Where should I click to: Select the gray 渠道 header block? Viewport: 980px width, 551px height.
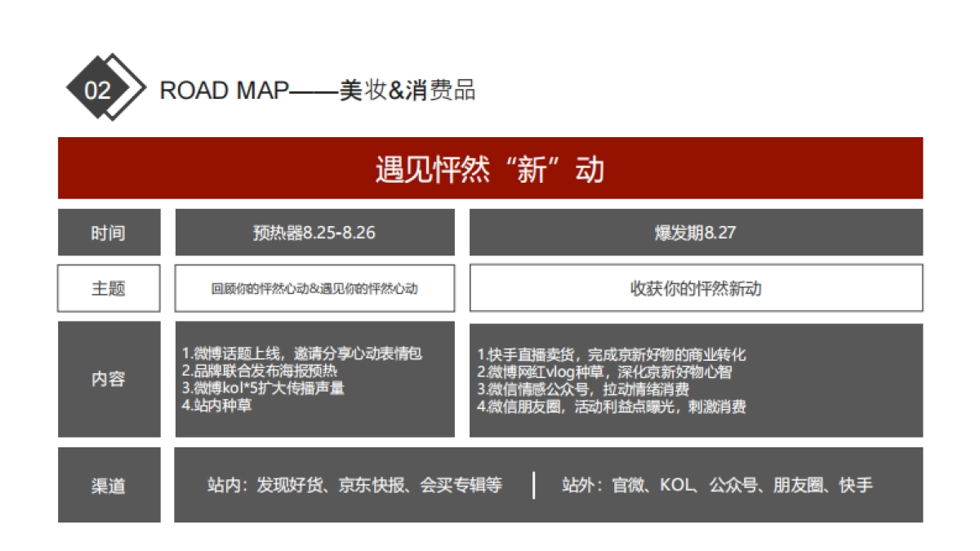click(109, 484)
